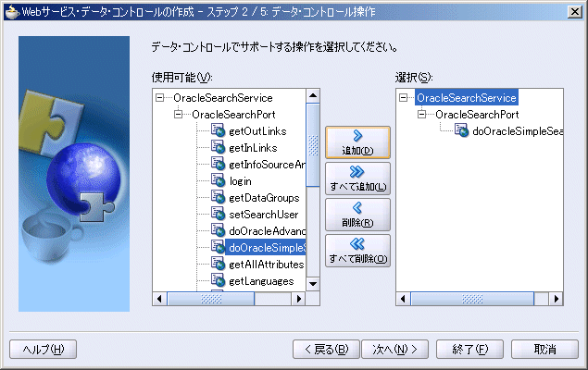Click the login operation icon
Viewport: 588px width, 370px height.
[218, 180]
